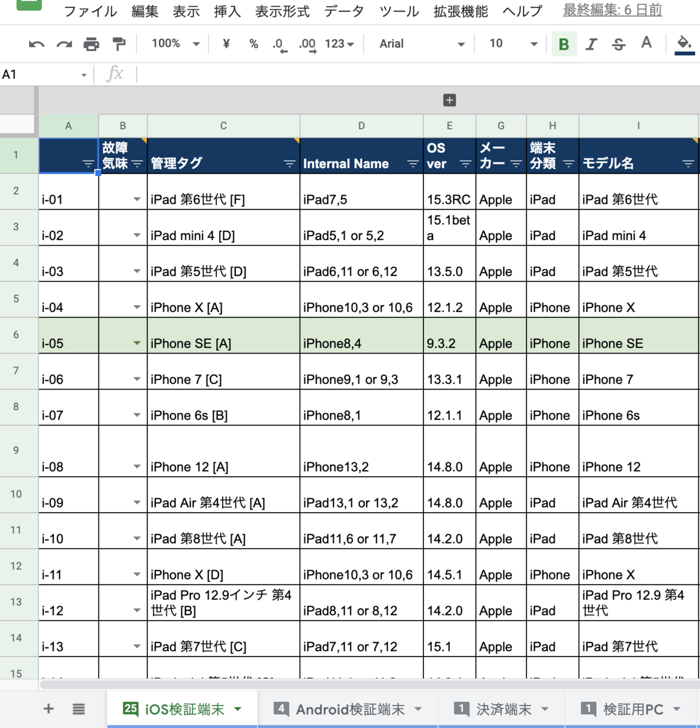Open filter on 故障気味 header
The image size is (700, 728).
(x=137, y=164)
